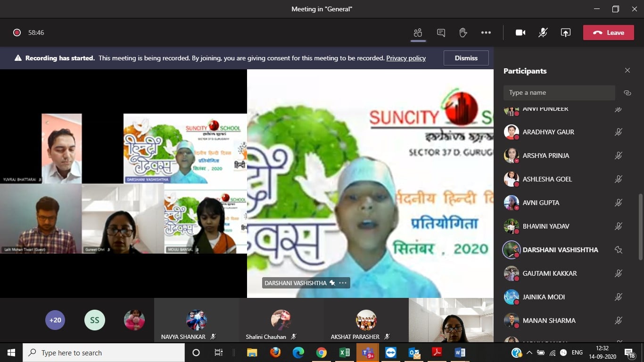Click the pin icon beside Darshani Vashishtha

pyautogui.click(x=618, y=250)
